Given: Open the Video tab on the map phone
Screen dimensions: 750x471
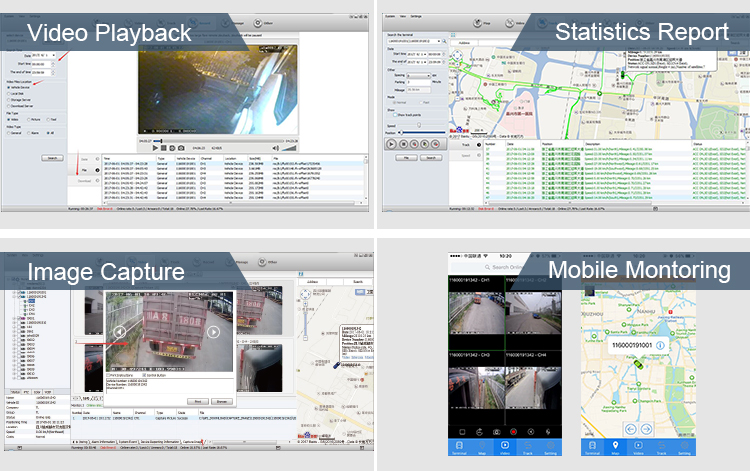Looking at the screenshot, I should (638, 448).
